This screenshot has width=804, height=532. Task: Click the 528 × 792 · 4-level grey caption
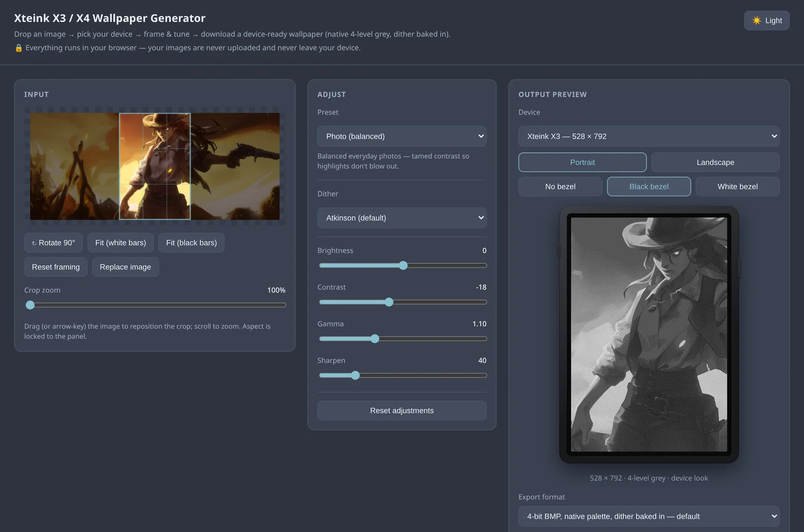(649, 478)
